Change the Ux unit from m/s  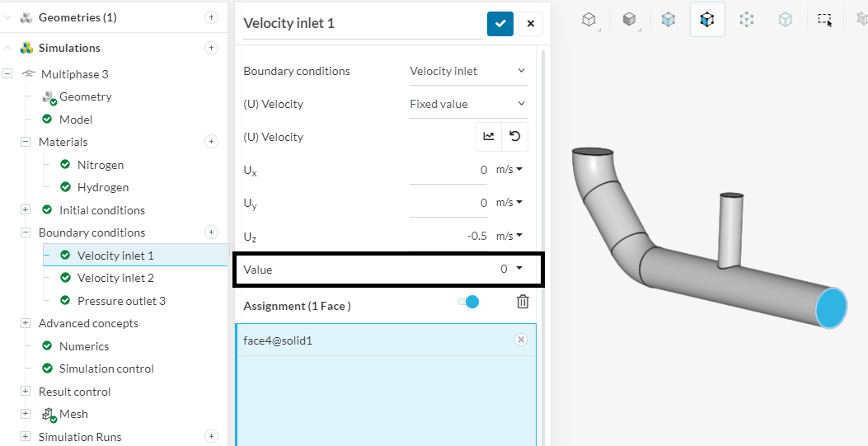click(x=509, y=170)
